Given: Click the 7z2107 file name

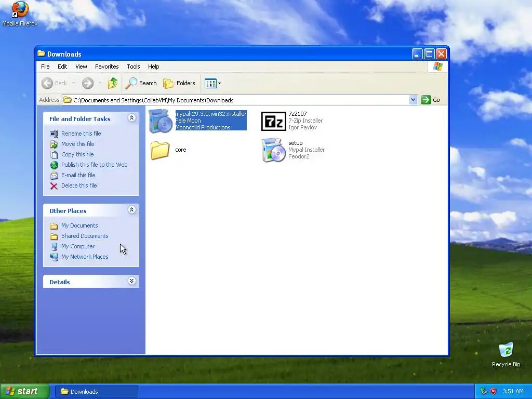Looking at the screenshot, I should click(298, 114).
